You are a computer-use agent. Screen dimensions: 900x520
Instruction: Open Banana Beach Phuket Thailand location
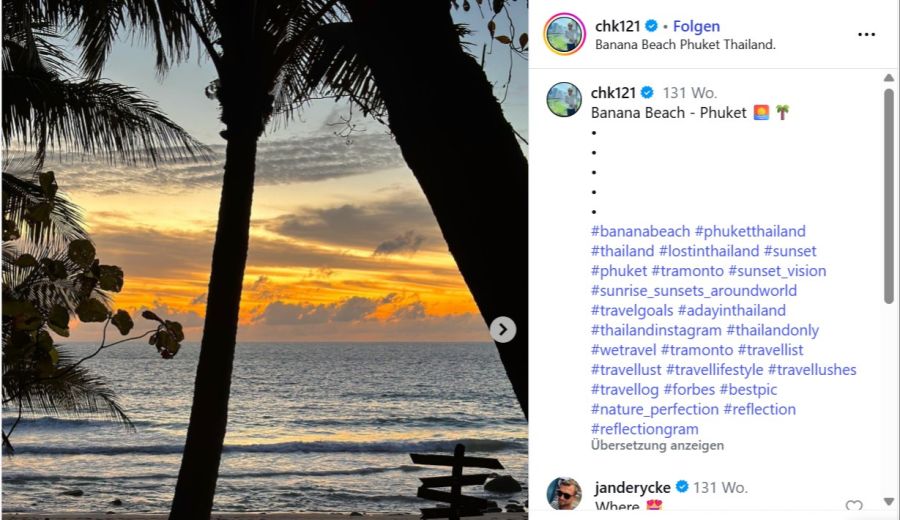tap(685, 45)
